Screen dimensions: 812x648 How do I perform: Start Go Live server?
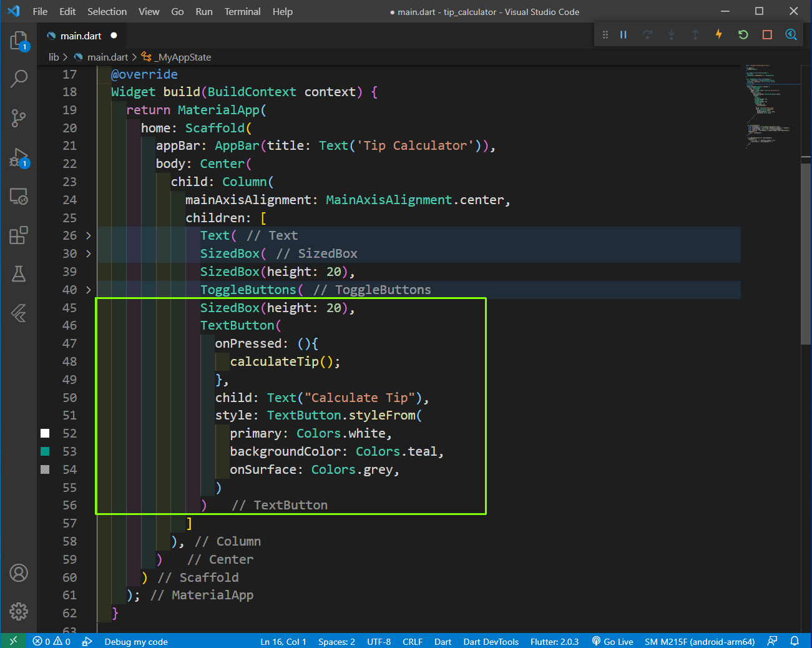point(612,641)
